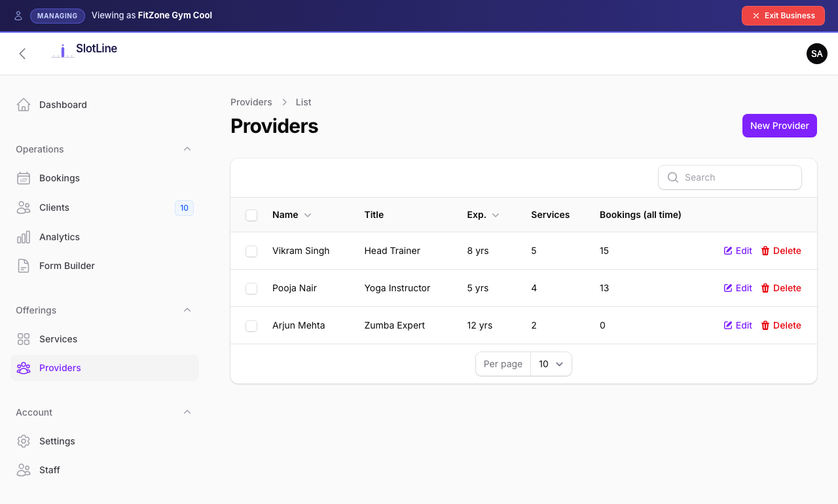Open Staff in the sidebar

105,470
